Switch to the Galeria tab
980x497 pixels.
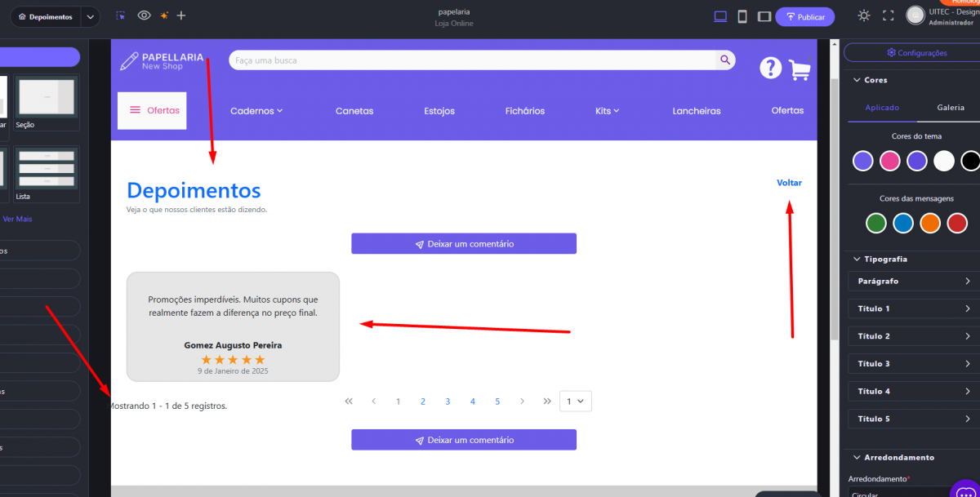tap(950, 108)
